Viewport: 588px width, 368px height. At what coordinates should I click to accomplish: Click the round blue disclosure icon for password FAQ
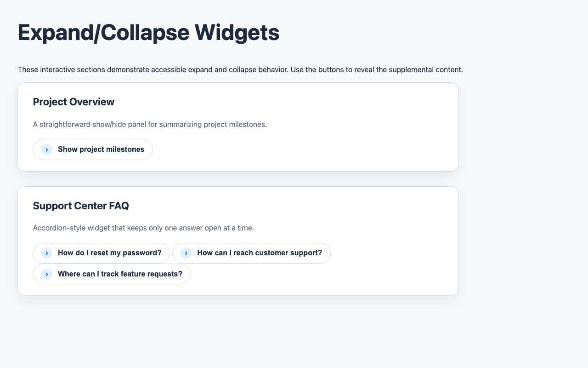(x=46, y=253)
